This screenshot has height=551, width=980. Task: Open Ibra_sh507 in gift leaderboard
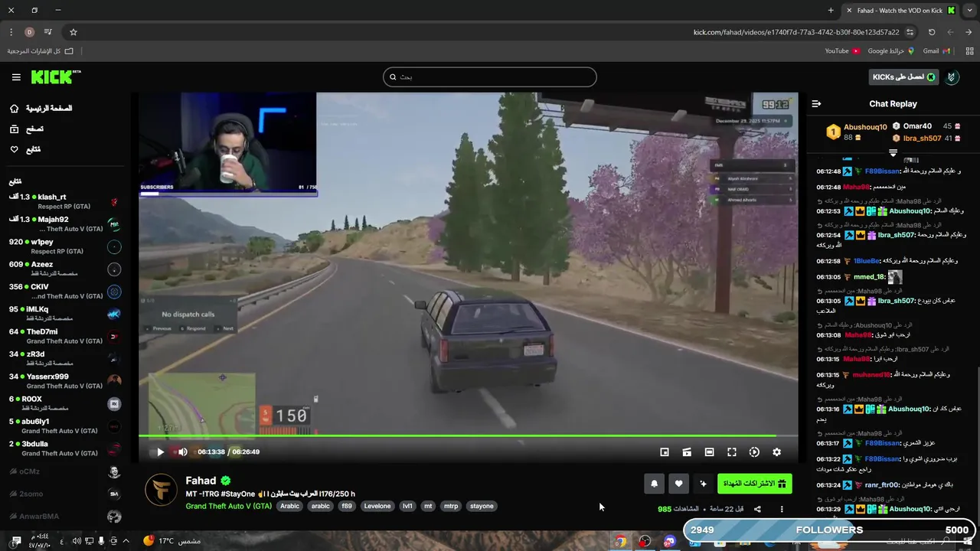coord(922,139)
